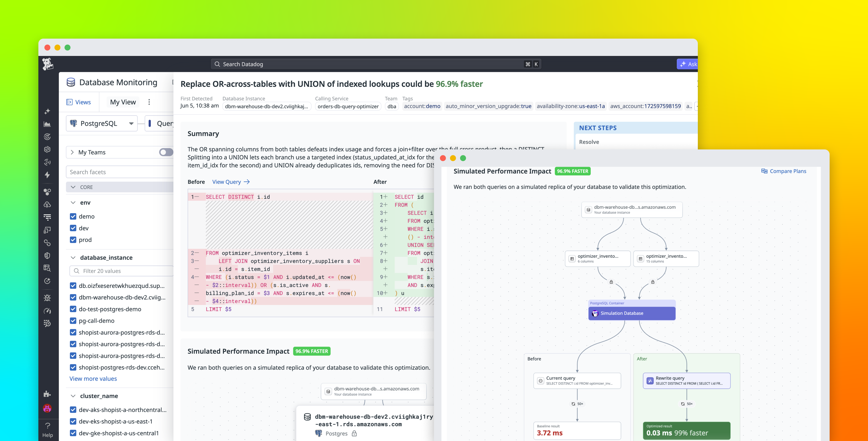Toggle the My Teams switch
868x441 pixels.
(x=166, y=152)
